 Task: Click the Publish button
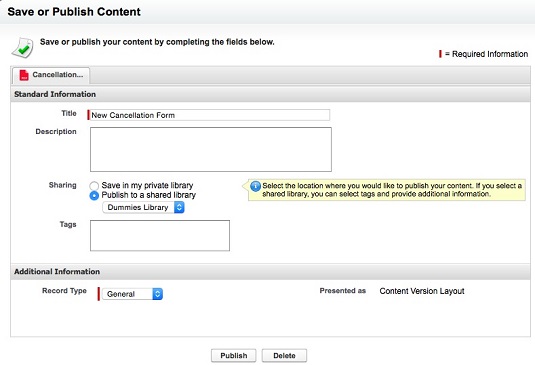pos(234,356)
